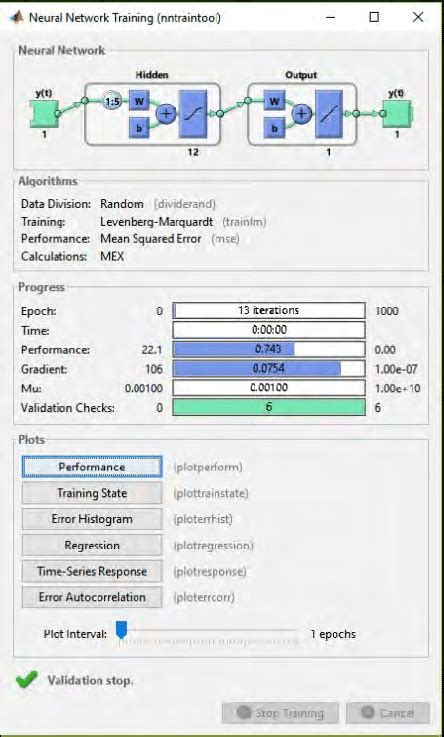Open the Performance plot
The height and width of the screenshot is (737, 444).
tap(92, 467)
